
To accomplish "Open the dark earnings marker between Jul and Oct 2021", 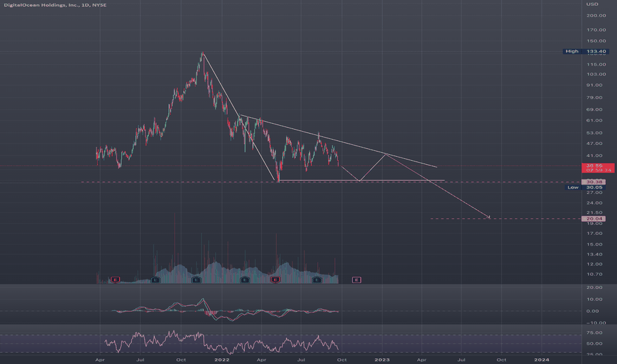I will pyautogui.click(x=156, y=280).
